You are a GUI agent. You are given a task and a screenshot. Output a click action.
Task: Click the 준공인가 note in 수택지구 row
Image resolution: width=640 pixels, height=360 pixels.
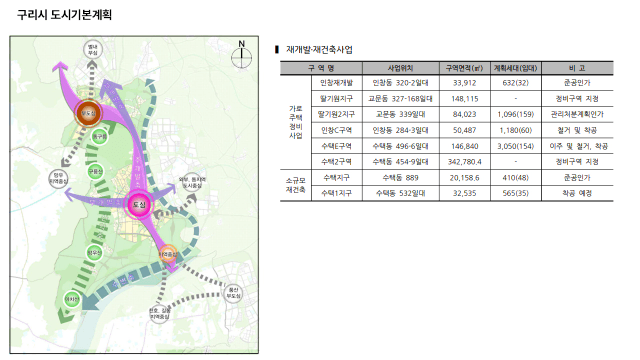point(577,178)
